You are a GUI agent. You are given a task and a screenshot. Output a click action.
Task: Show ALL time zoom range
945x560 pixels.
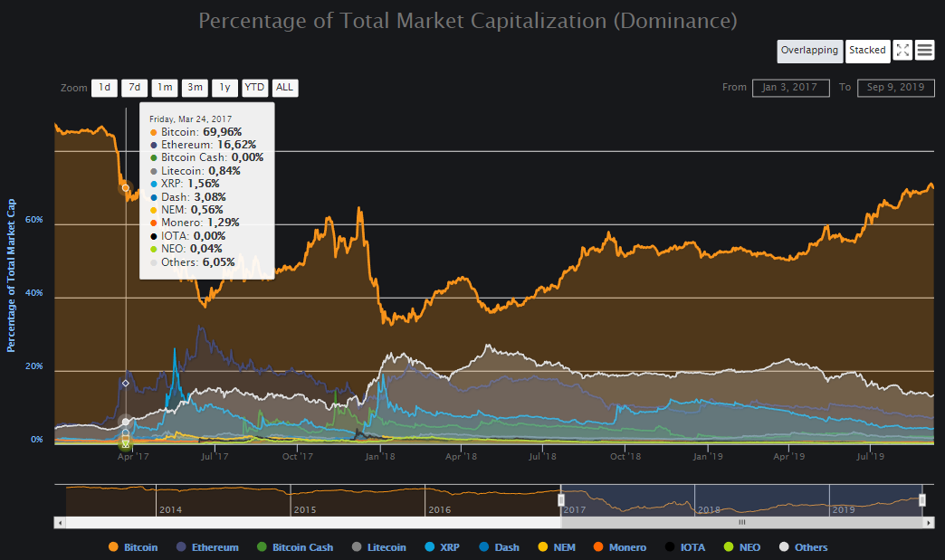284,88
